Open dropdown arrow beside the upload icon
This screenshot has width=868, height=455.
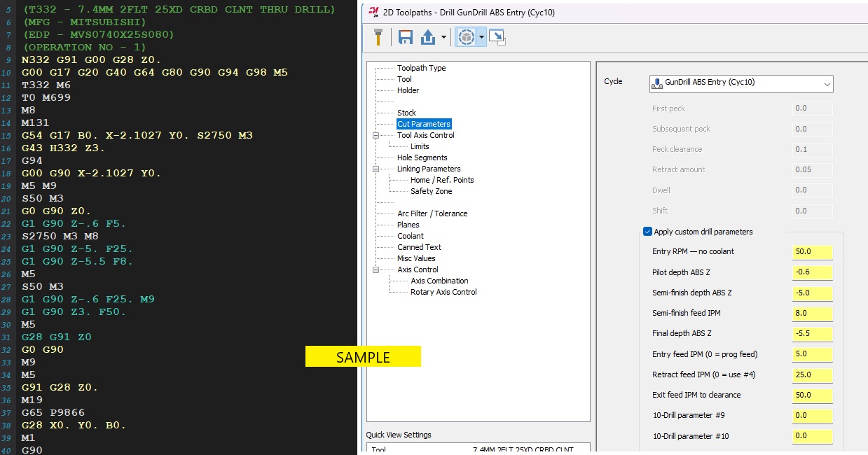[x=443, y=38]
